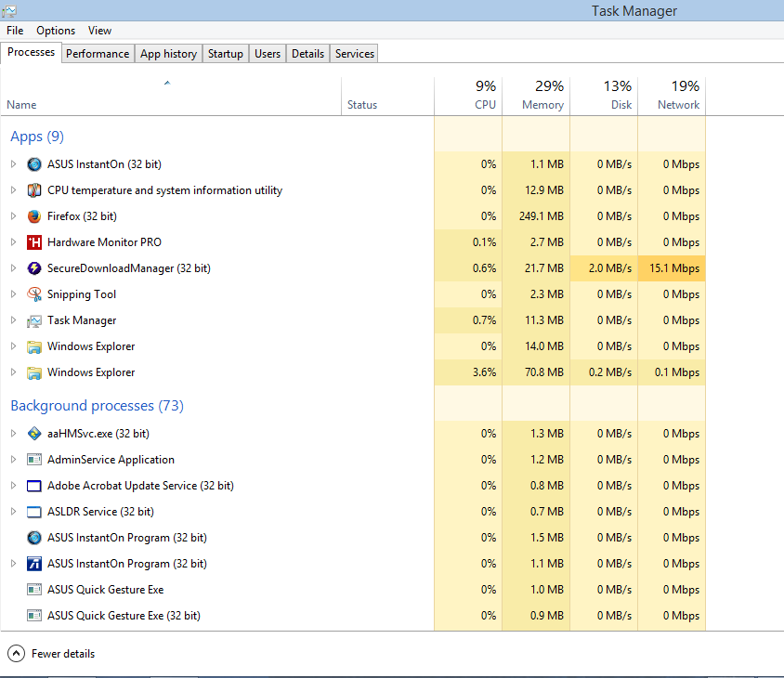Open the File menu
Screen dimensions: 784x678
15,31
